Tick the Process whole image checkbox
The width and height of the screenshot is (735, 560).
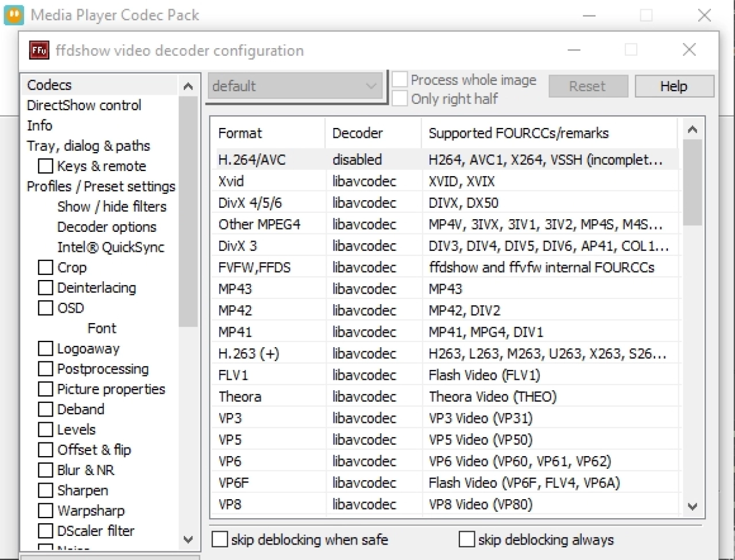(x=400, y=80)
